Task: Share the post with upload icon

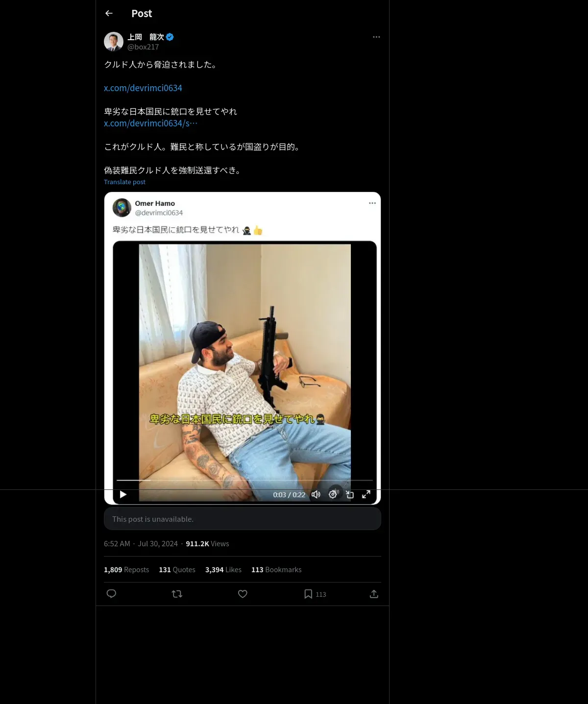Action: click(x=374, y=594)
